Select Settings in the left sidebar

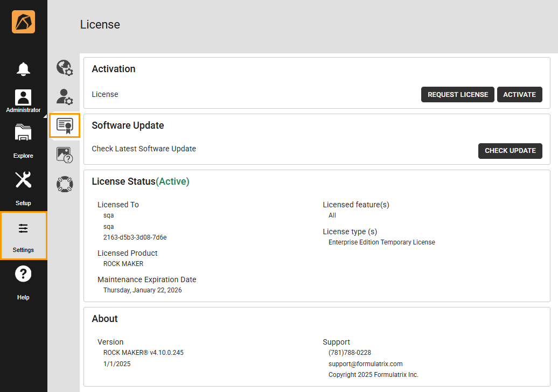[23, 235]
